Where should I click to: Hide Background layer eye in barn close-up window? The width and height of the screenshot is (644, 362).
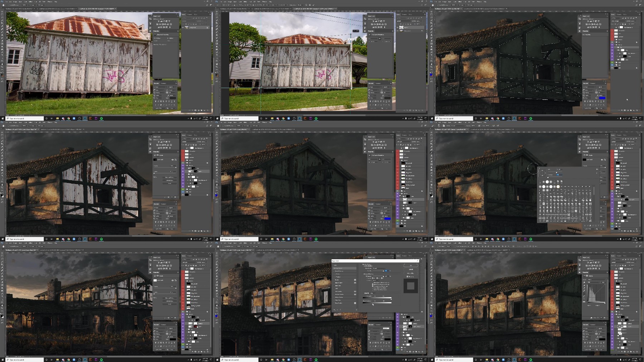pyautogui.click(x=183, y=28)
